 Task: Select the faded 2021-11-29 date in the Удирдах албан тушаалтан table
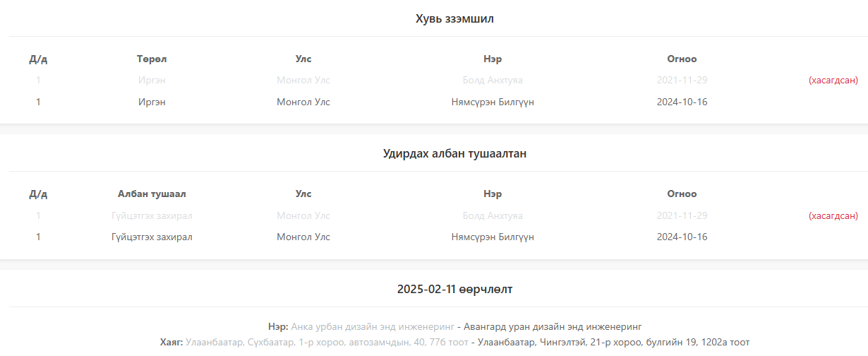[682, 215]
